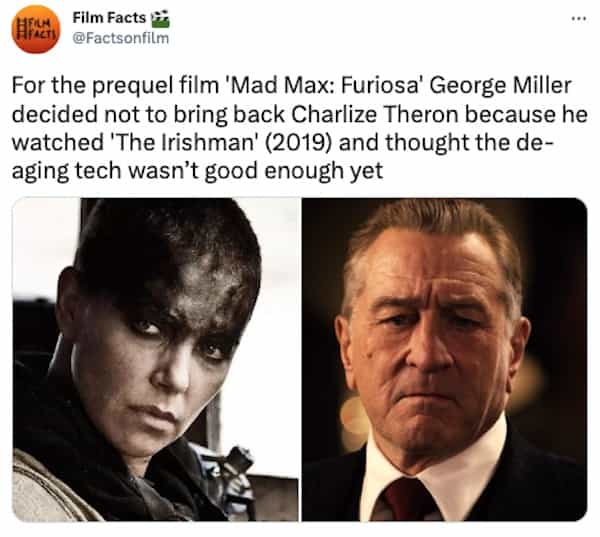Open the Film Facts display name

109,17
